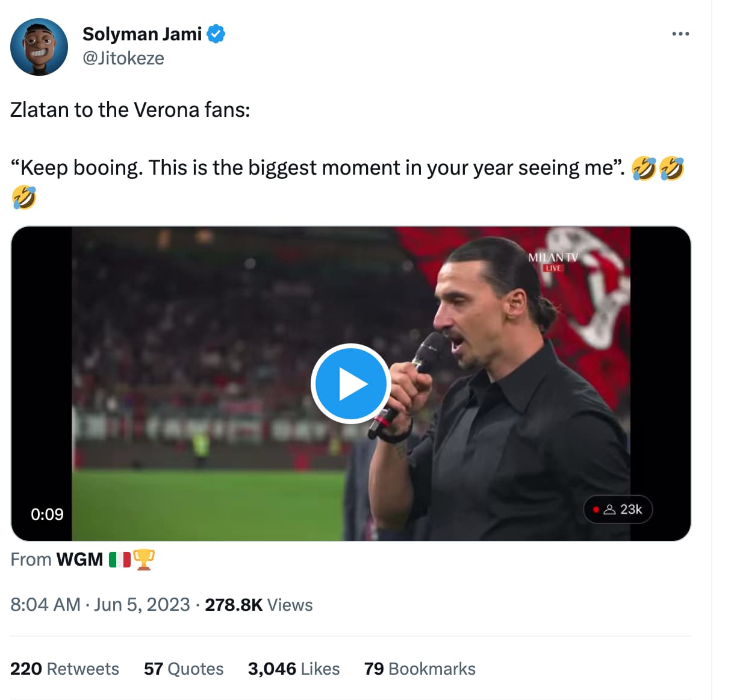Image resolution: width=731 pixels, height=700 pixels.
Task: Open the WGM video source link
Action: pos(79,560)
